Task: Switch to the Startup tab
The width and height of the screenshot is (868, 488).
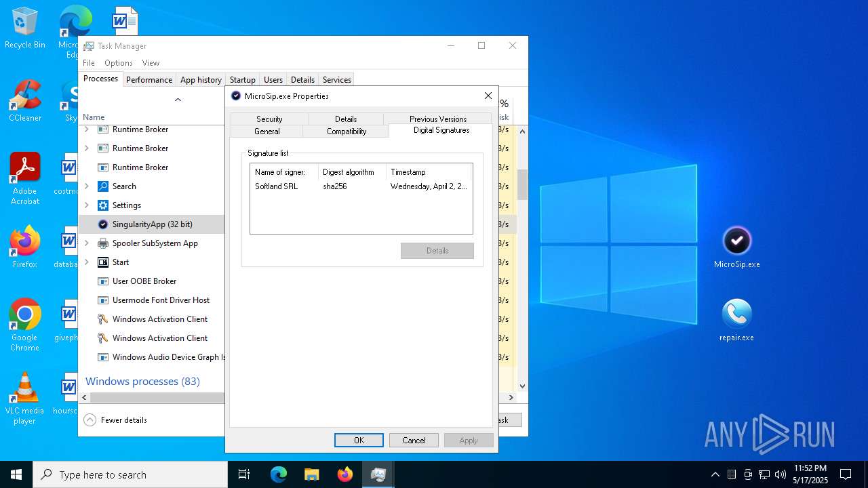Action: coord(242,79)
